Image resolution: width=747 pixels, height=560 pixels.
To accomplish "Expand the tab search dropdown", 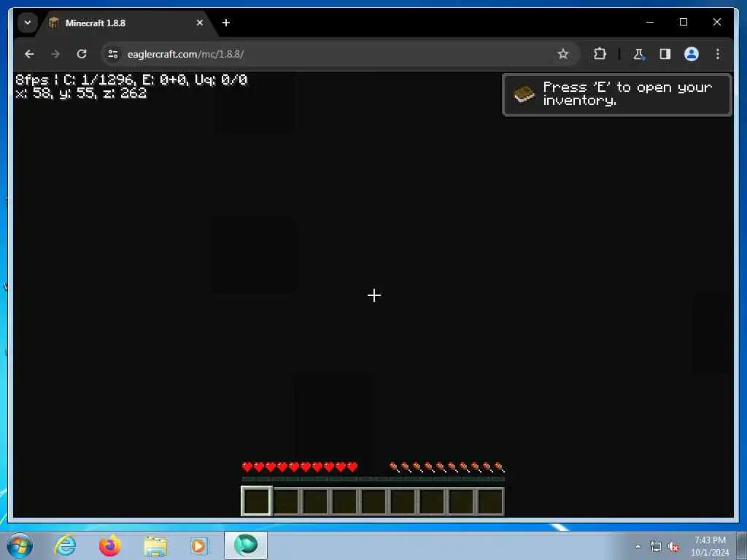I will pyautogui.click(x=28, y=23).
